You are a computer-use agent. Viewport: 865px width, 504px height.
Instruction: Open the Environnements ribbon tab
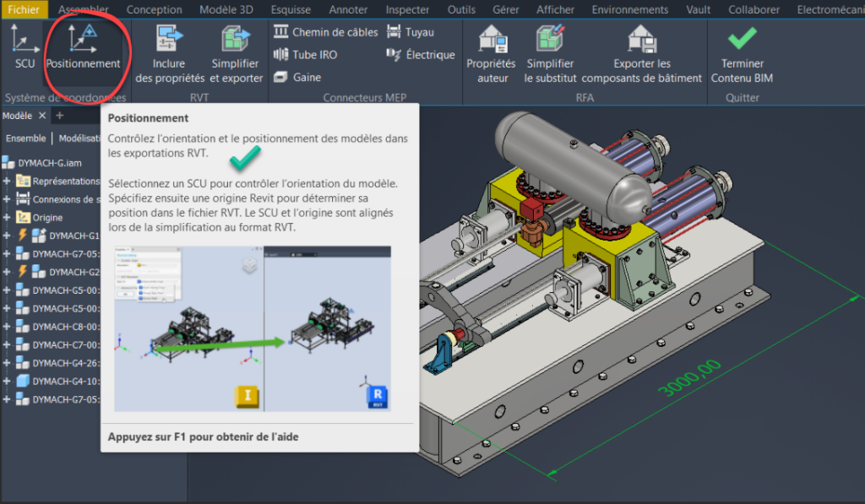click(630, 9)
